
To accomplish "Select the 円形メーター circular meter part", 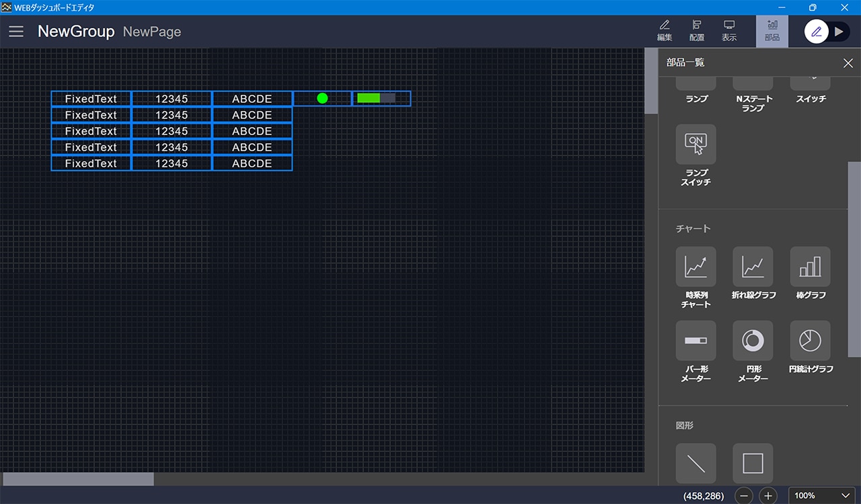I will tap(753, 341).
